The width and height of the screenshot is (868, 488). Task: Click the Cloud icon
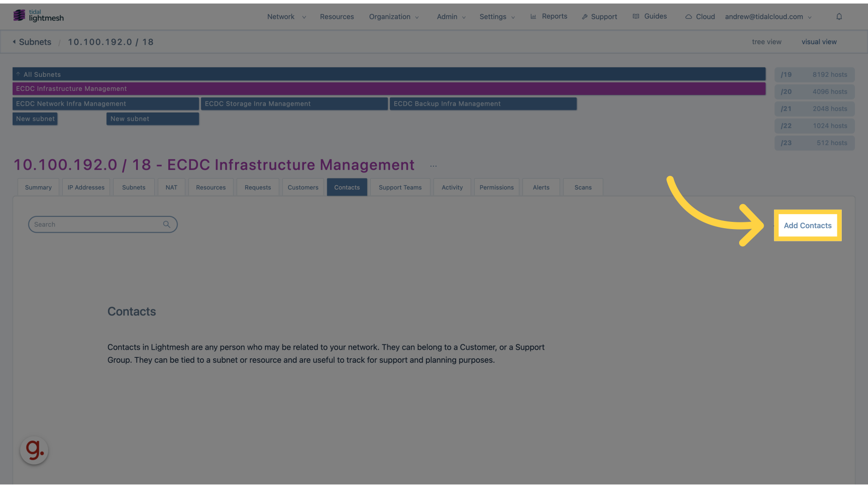(x=689, y=17)
